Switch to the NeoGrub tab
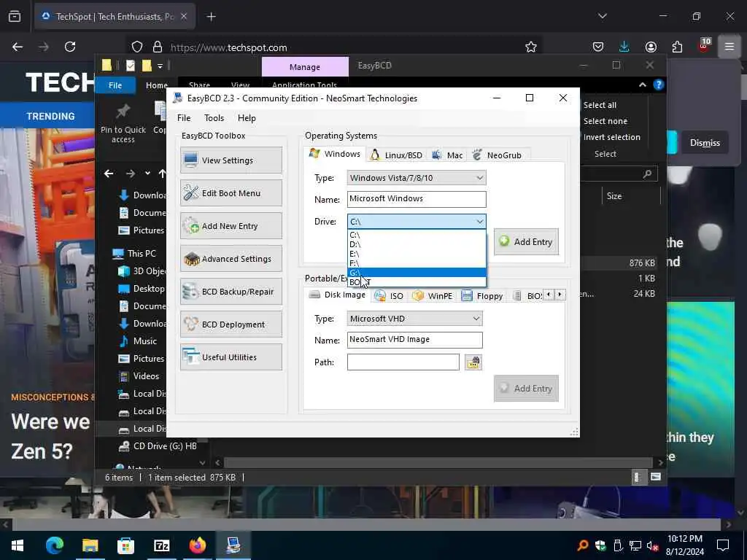Screen dimensions: 747x560 pyautogui.click(x=498, y=155)
